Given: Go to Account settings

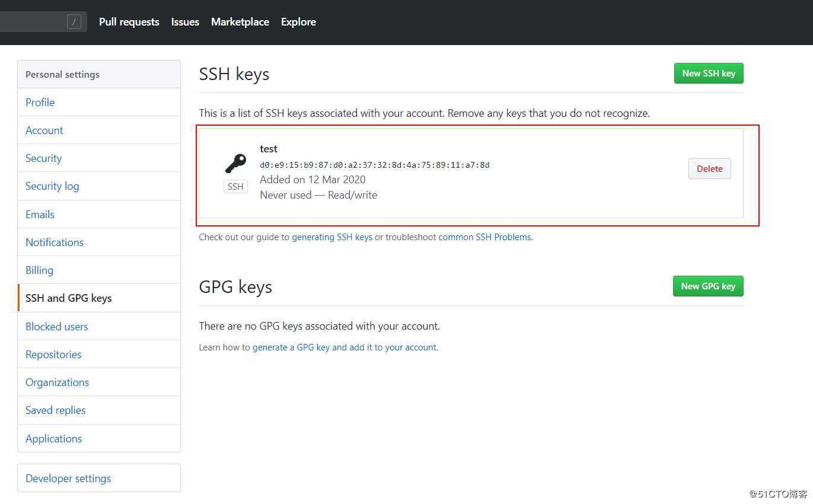Looking at the screenshot, I should [99, 130].
